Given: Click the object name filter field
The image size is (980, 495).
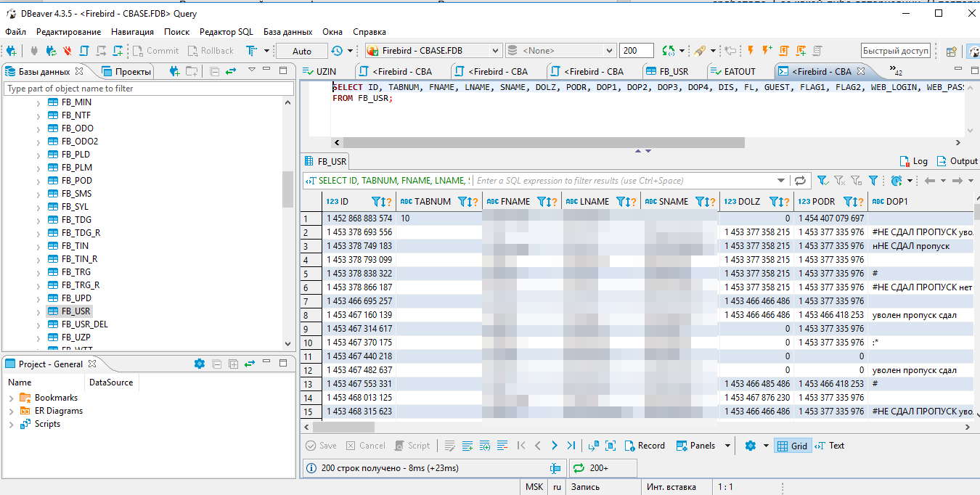Looking at the screenshot, I should coord(145,89).
